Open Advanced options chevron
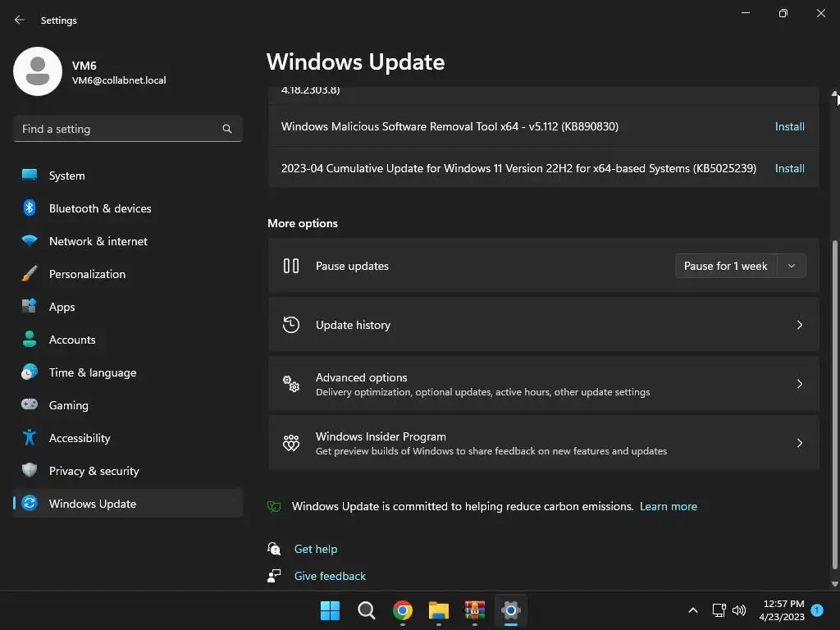 799,384
